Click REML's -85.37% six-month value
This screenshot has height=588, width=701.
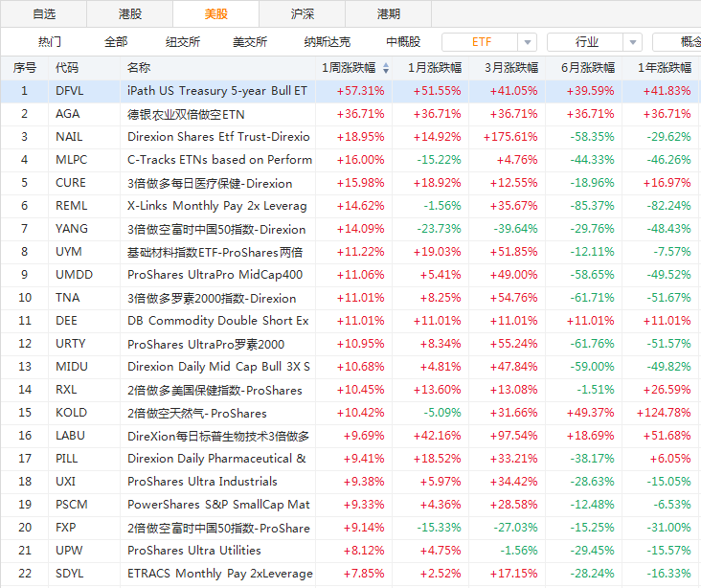592,206
